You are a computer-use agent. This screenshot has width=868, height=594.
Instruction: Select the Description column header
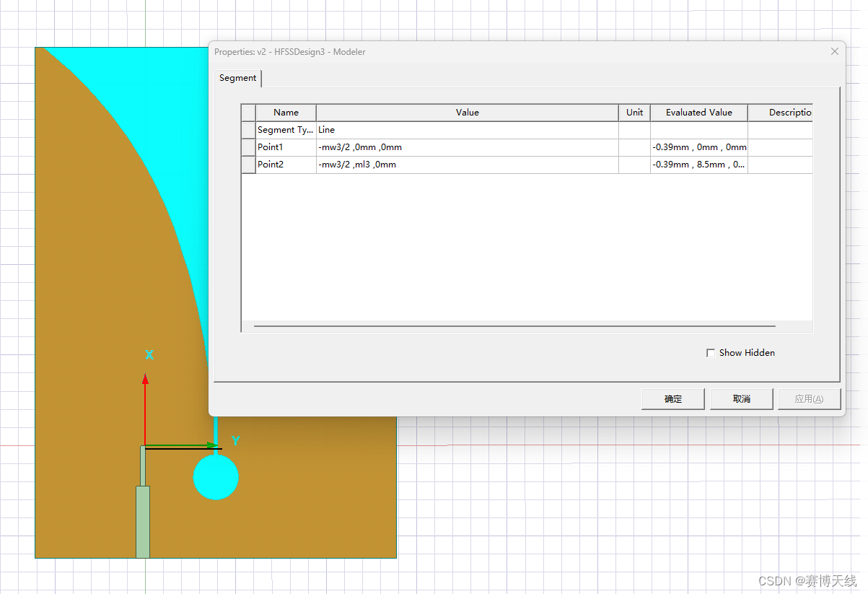point(780,113)
